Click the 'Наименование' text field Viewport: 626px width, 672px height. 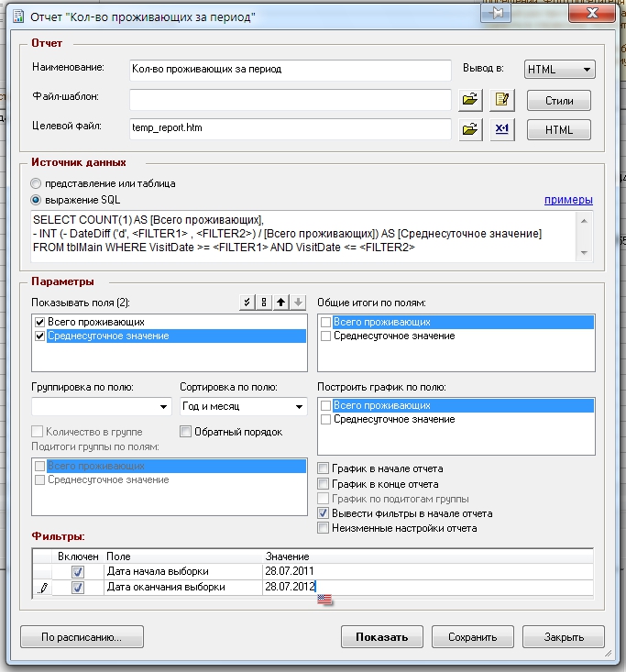(291, 70)
